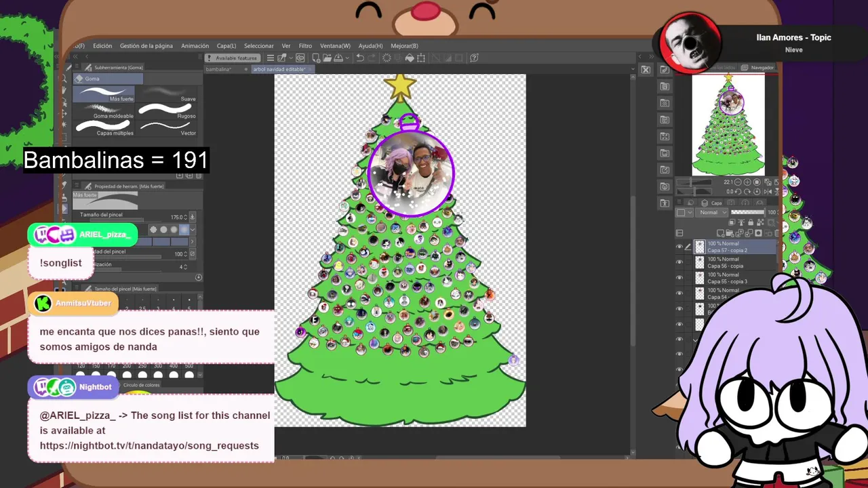Select the Goma tool group tab
Viewport: 868px width, 488px height.
pos(108,79)
